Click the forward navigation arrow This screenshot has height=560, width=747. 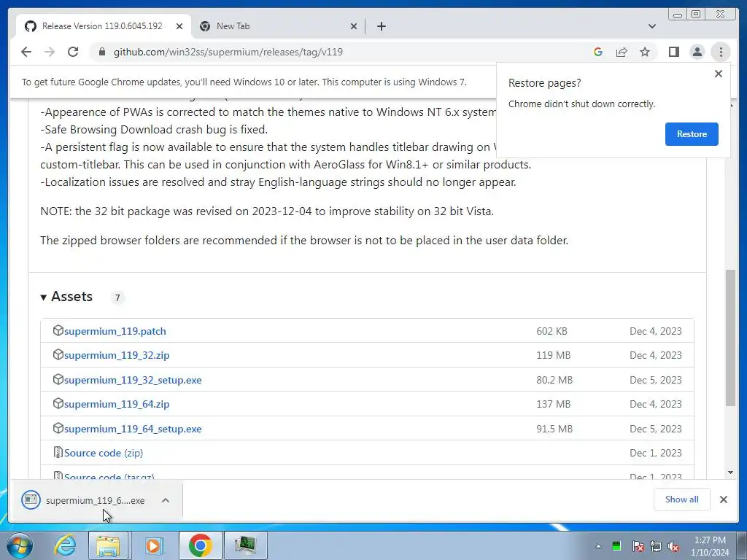click(x=50, y=52)
